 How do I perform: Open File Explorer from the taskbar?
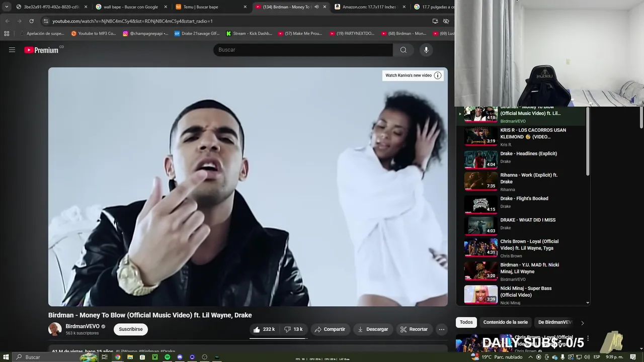coord(130,357)
